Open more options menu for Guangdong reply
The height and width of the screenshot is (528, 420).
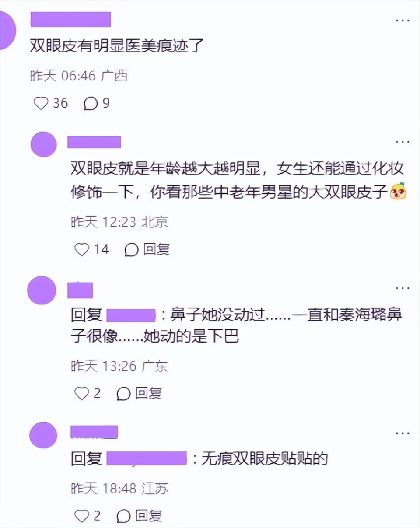(402, 288)
